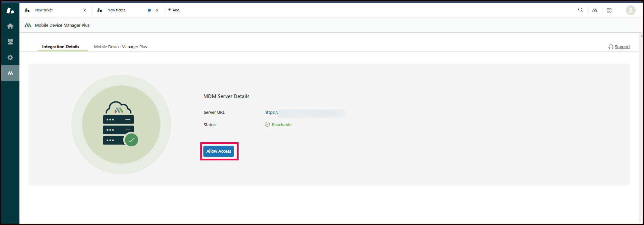This screenshot has width=644, height=225.
Task: Open the Home icon in sidebar
Action: tap(10, 26)
